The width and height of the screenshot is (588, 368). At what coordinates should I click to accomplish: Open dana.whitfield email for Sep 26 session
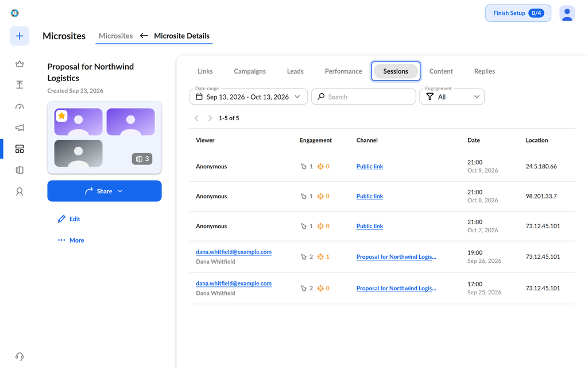tap(234, 252)
